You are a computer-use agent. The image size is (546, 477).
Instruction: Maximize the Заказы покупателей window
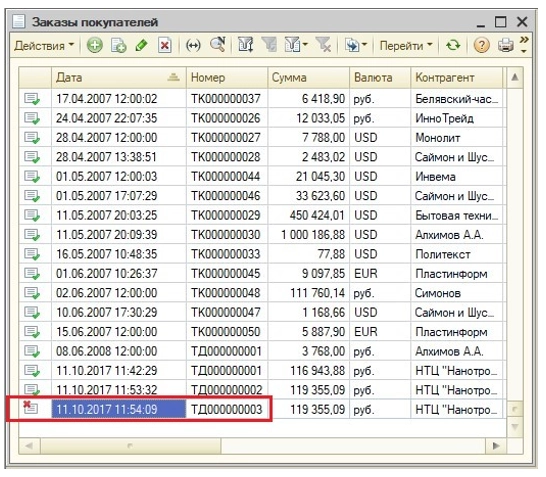point(501,22)
